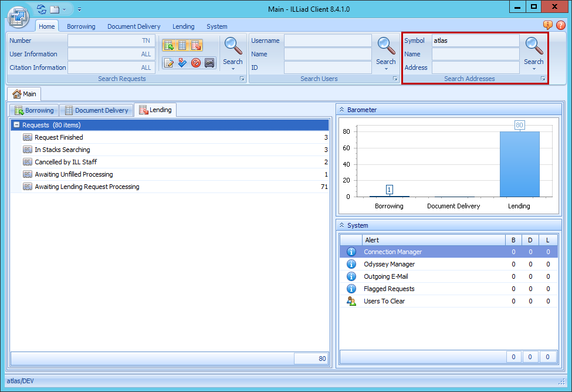The image size is (572, 392).
Task: Select the blue table grid icon in Search Requests
Action: tap(182, 45)
